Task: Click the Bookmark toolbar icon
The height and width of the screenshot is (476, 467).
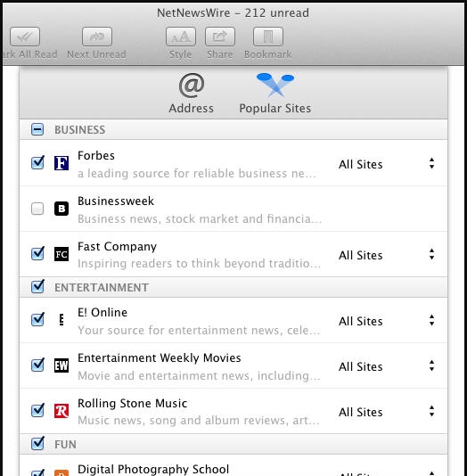Action: coord(268,37)
